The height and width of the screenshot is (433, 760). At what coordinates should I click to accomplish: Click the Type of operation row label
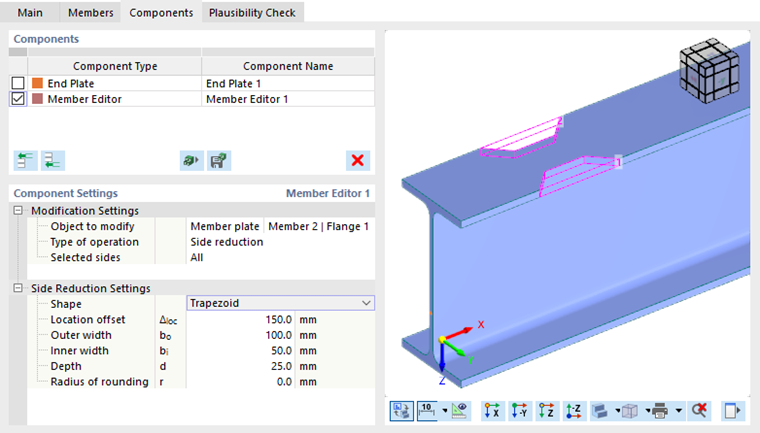click(95, 242)
